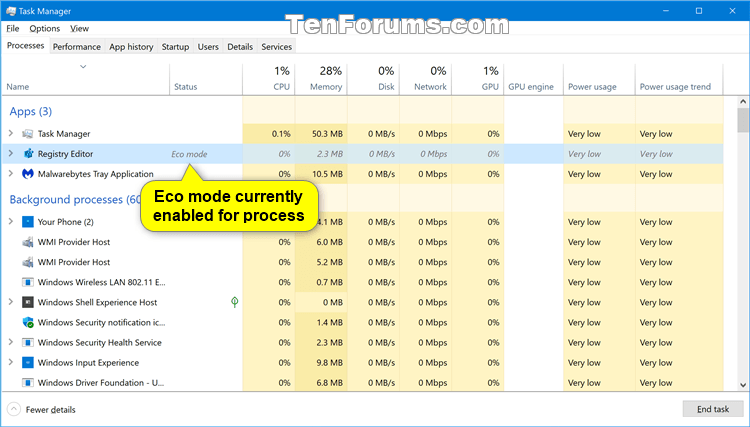
Task: Click the Malwarebytes Tray Application icon
Action: 28,174
